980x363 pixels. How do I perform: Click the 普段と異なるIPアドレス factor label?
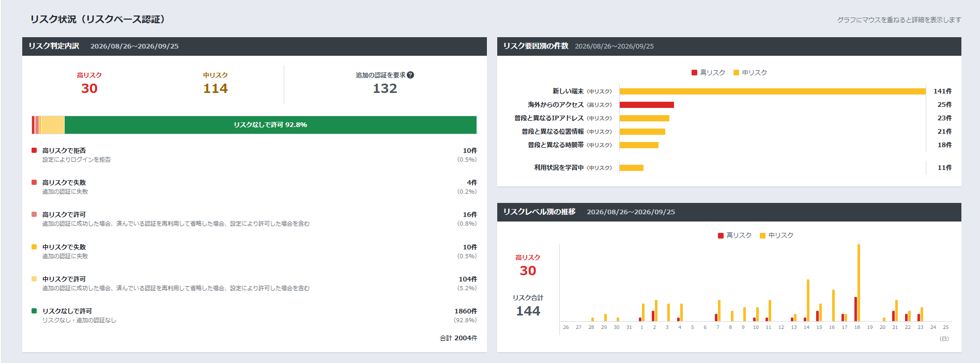549,118
